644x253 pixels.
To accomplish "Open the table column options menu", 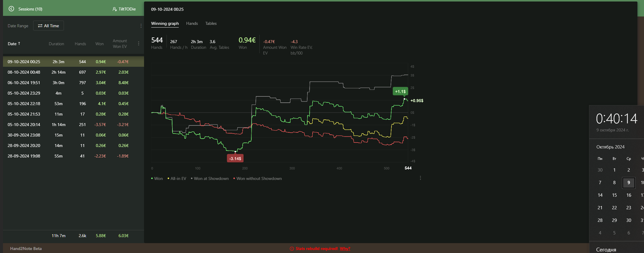I will coord(139,43).
